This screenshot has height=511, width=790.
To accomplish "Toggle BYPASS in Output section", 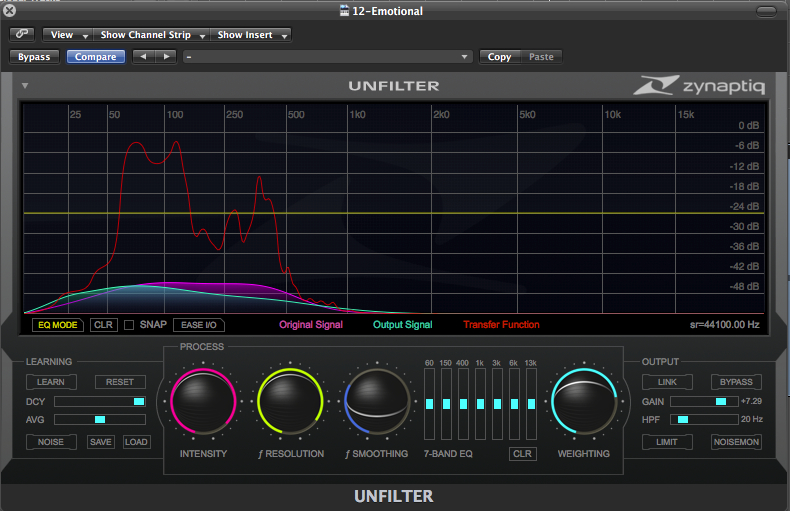I will [736, 382].
